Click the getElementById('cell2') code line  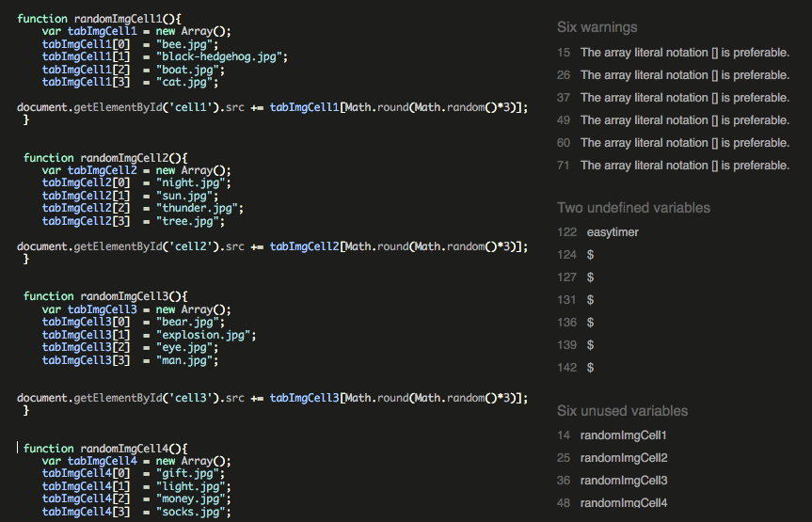[x=273, y=246]
